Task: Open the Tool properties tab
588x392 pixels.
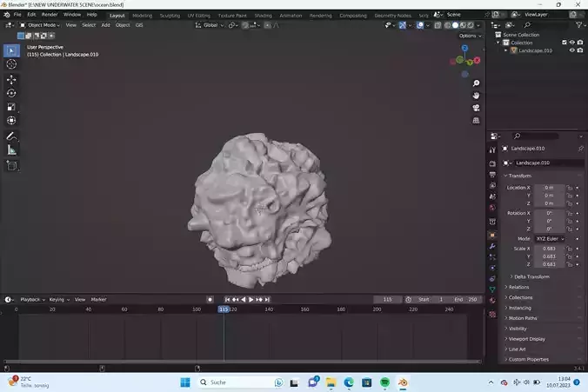Action: (492, 150)
